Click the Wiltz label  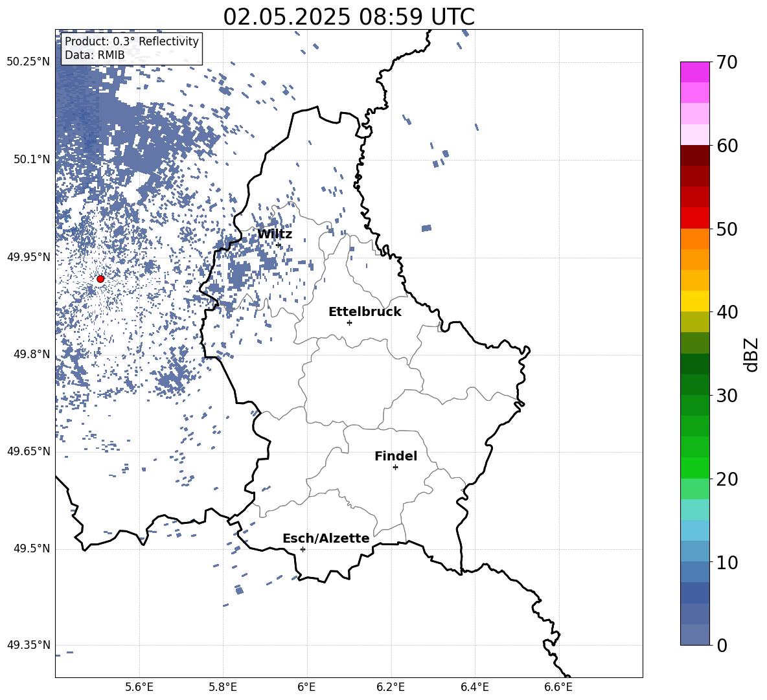point(275,234)
